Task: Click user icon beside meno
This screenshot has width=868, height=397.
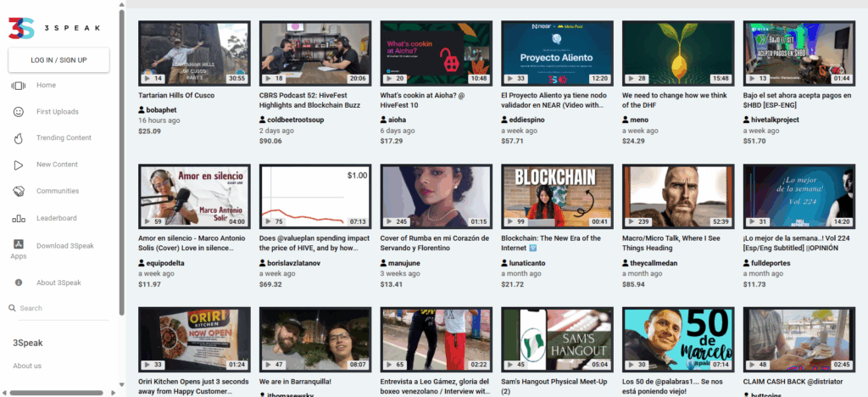Action: [626, 120]
